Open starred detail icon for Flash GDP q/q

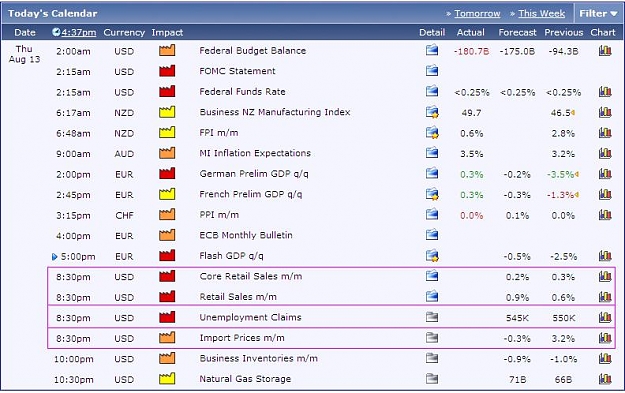point(432,256)
